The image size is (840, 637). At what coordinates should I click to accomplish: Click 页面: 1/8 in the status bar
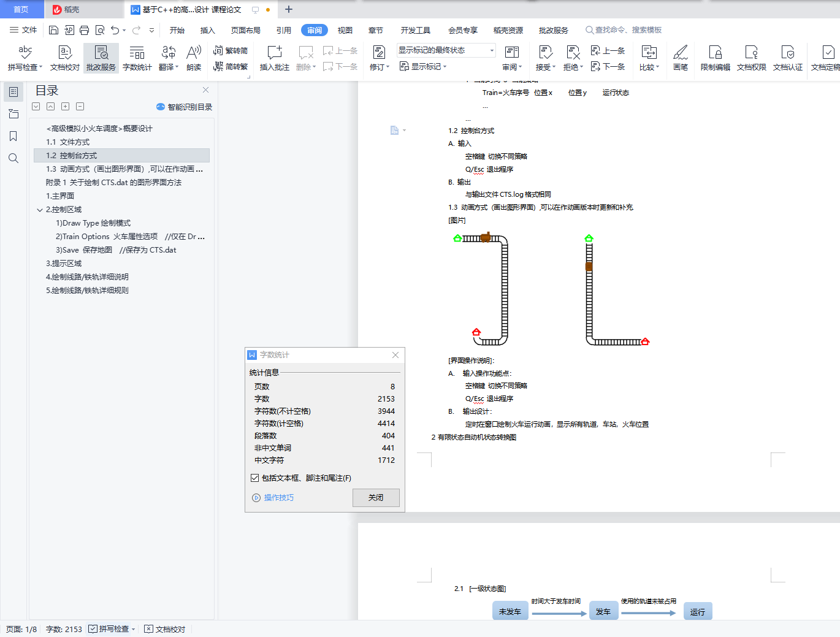(21, 629)
